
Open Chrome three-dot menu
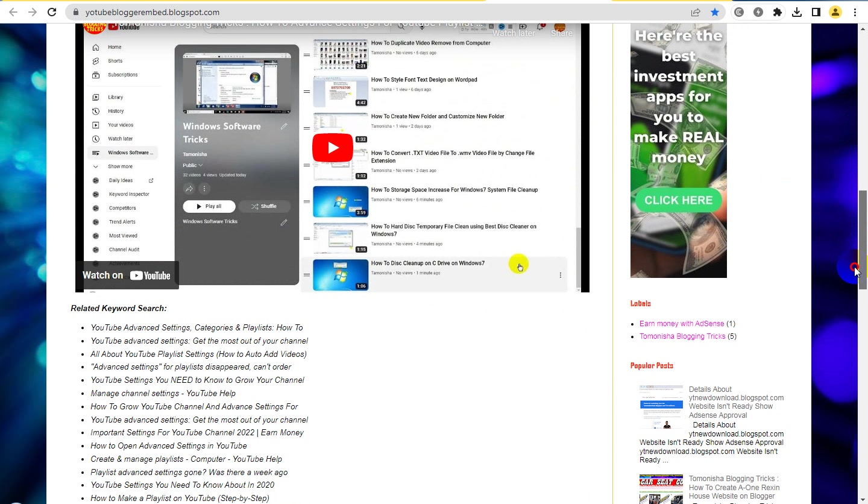click(x=855, y=12)
